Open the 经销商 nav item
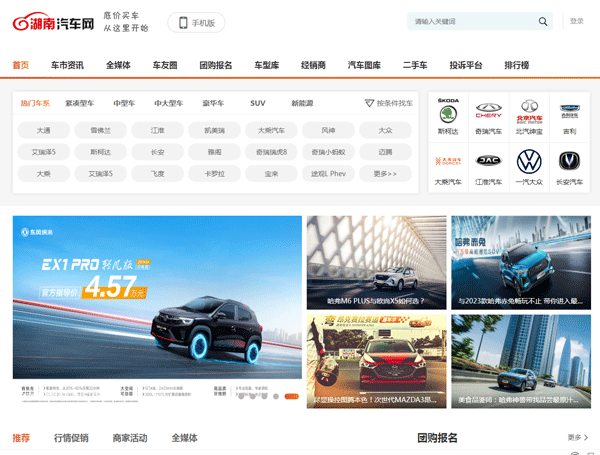Viewport: 600px width, 455px height. point(313,65)
